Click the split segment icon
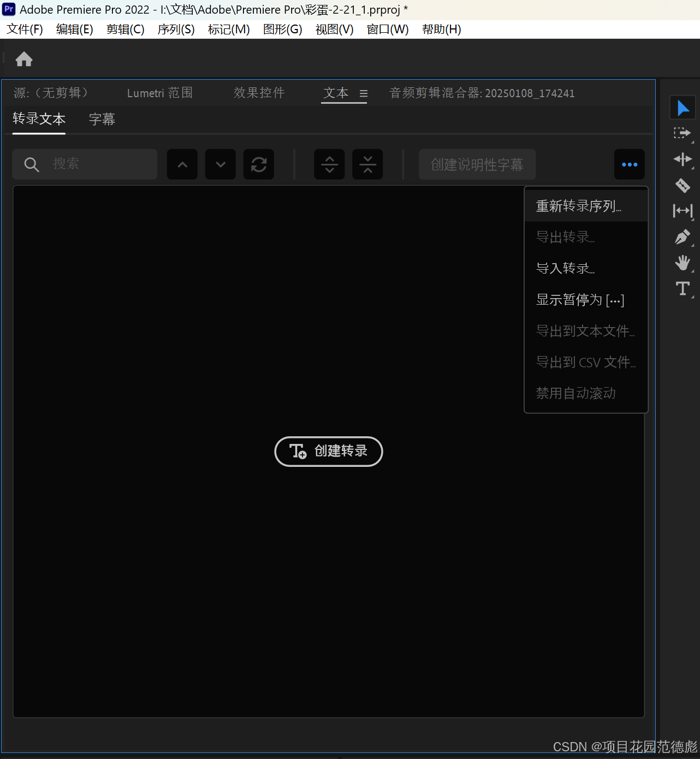 coord(329,164)
